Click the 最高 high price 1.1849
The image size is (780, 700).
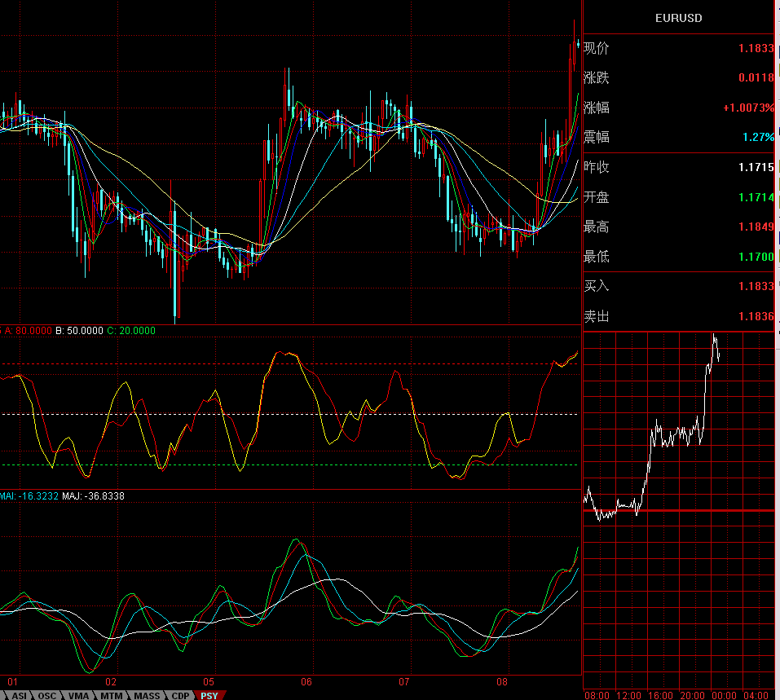pyautogui.click(x=756, y=227)
